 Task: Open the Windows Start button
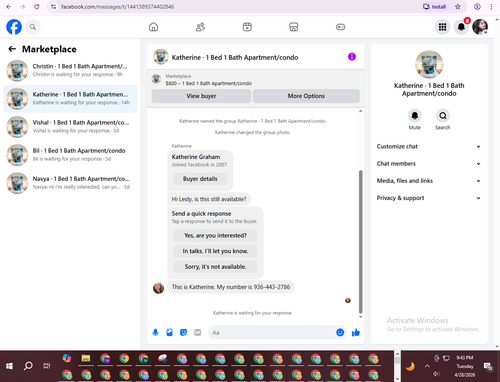pyautogui.click(x=9, y=366)
